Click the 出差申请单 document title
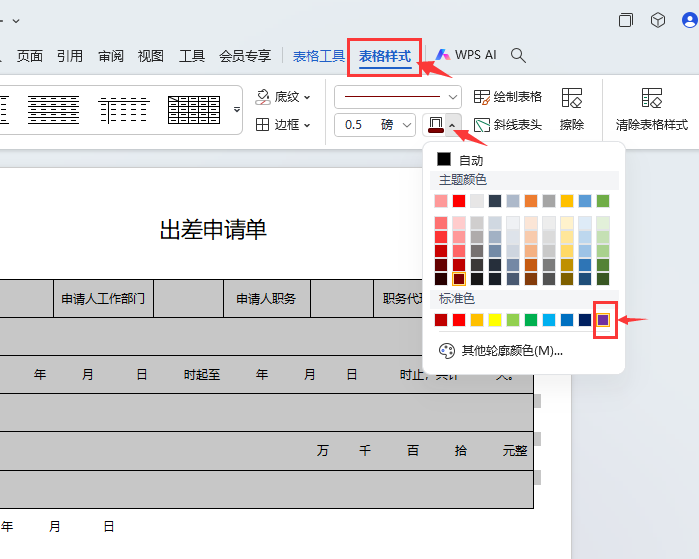 (x=213, y=230)
